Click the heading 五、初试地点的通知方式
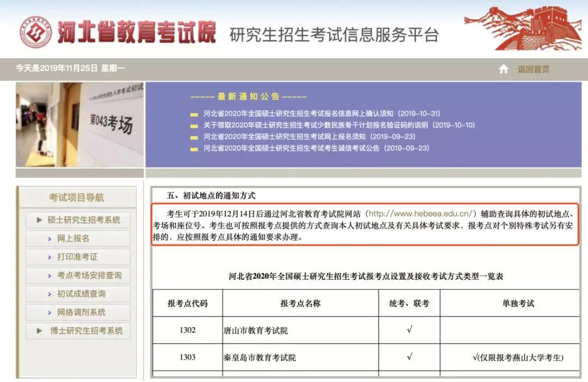Image resolution: width=588 pixels, height=382 pixels. [211, 196]
